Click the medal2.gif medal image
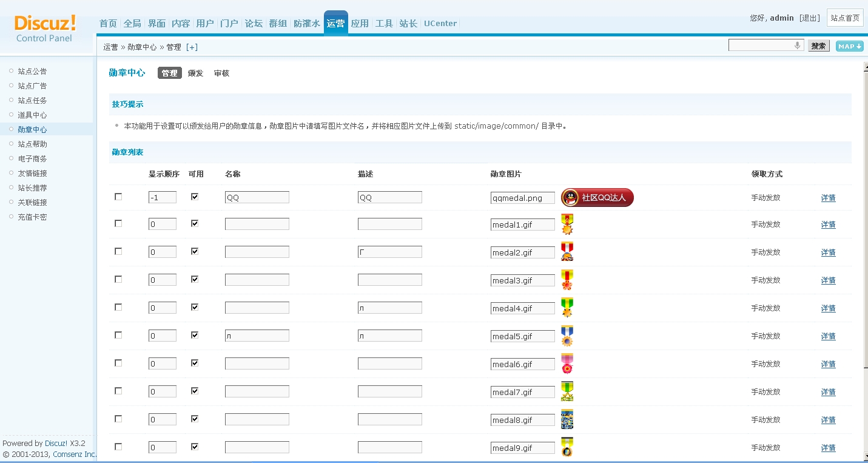Image resolution: width=868 pixels, height=463 pixels. point(567,252)
